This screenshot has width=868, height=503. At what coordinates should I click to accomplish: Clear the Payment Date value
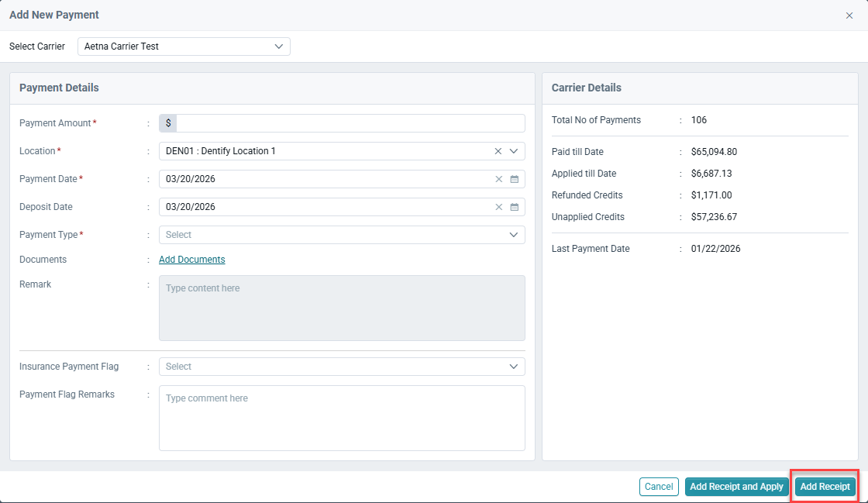tap(499, 179)
